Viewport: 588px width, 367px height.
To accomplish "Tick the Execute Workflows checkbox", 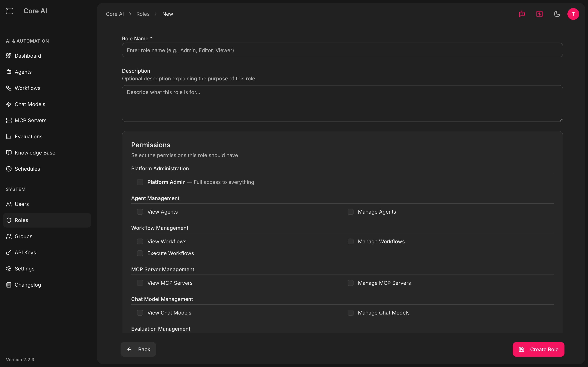I will click(140, 253).
